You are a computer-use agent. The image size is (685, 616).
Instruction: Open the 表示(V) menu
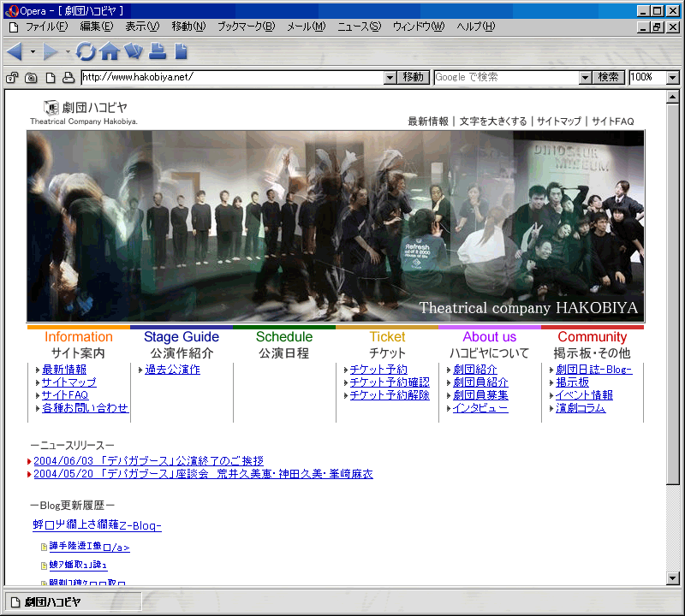pos(142,27)
